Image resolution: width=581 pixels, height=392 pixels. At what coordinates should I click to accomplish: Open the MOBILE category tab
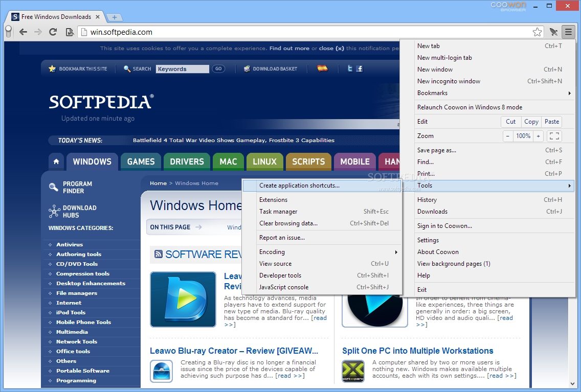click(355, 162)
